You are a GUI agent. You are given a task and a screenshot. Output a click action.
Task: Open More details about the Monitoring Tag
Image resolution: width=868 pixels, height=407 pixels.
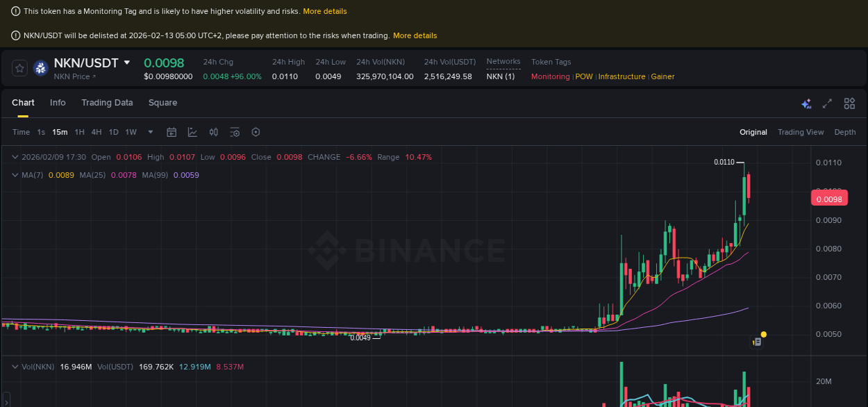point(324,11)
